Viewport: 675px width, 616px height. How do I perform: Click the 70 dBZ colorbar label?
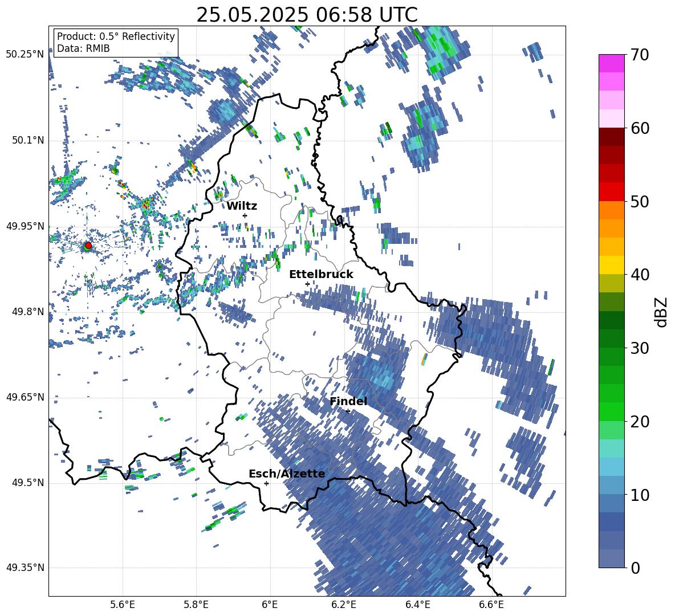pos(639,55)
